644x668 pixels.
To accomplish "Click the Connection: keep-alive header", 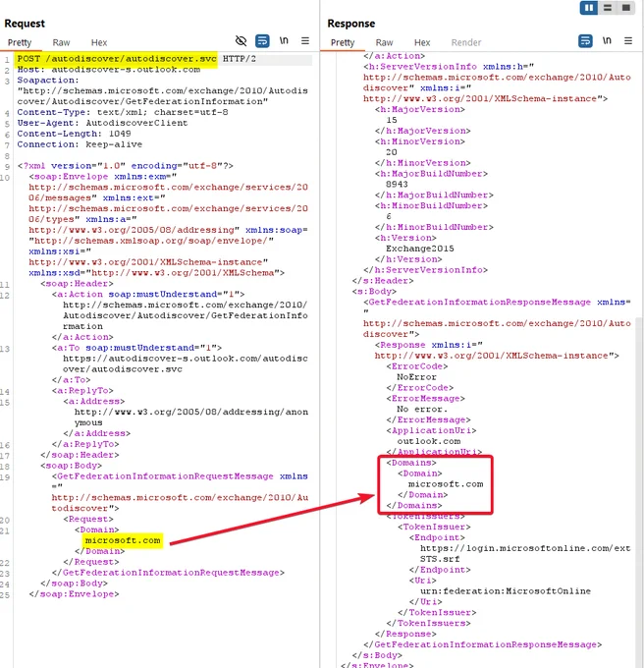I will click(80, 144).
